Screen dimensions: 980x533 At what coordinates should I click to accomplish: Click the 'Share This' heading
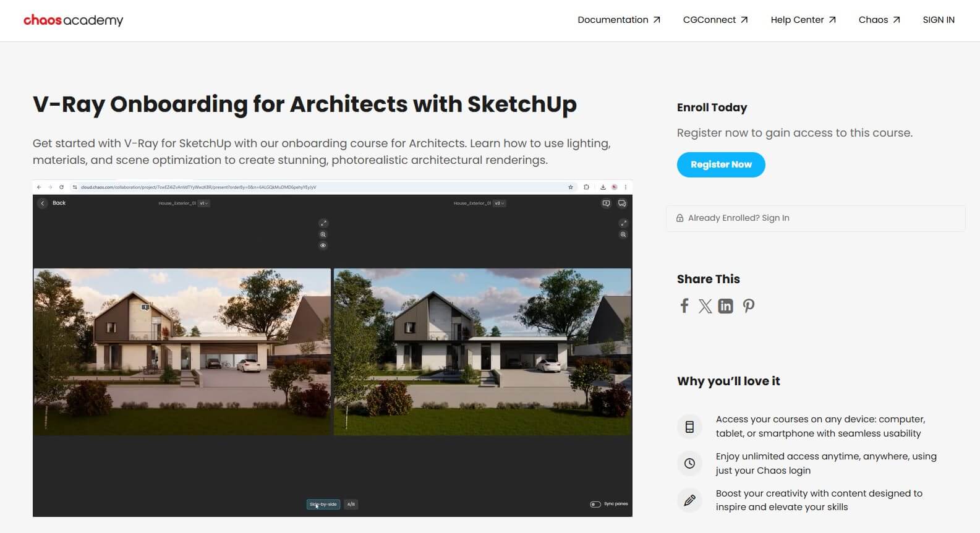708,279
